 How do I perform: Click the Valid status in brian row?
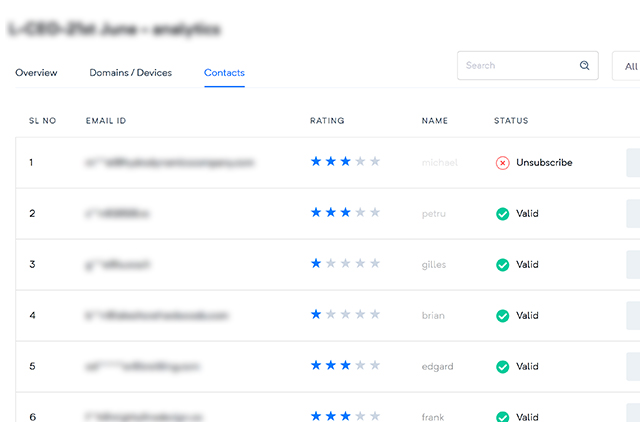[x=527, y=315]
